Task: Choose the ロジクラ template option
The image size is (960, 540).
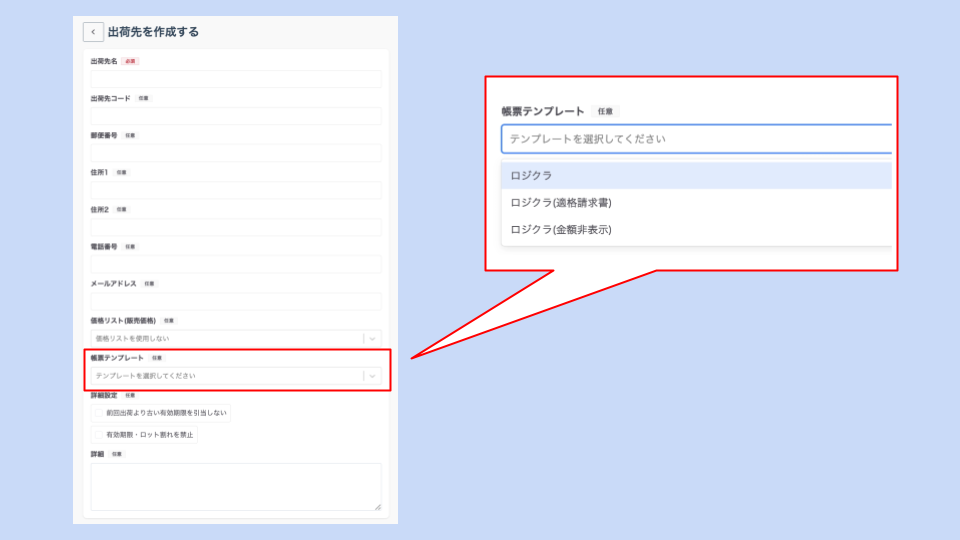Action: (697, 176)
